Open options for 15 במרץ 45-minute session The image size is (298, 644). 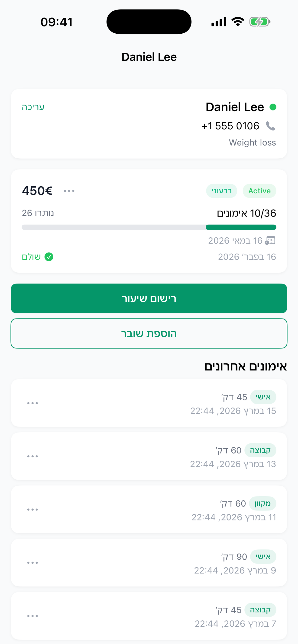click(x=32, y=403)
